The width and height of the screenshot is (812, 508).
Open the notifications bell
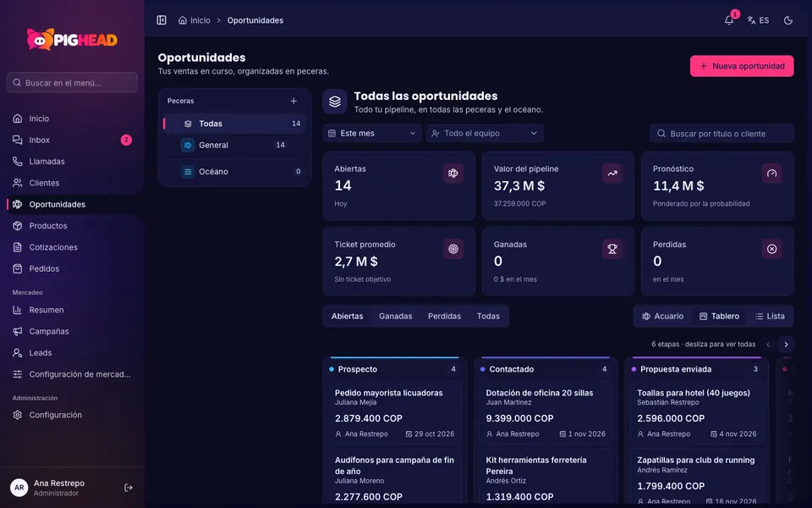(x=729, y=20)
